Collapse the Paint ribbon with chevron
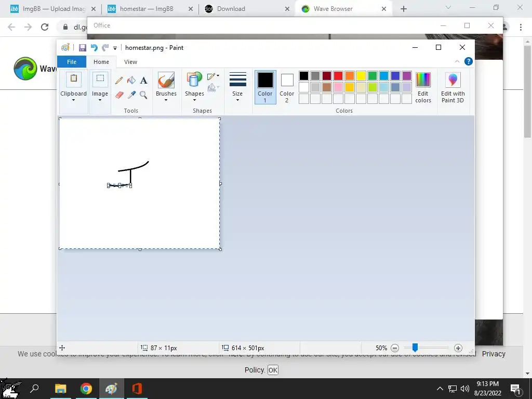The height and width of the screenshot is (399, 532). pyautogui.click(x=457, y=61)
